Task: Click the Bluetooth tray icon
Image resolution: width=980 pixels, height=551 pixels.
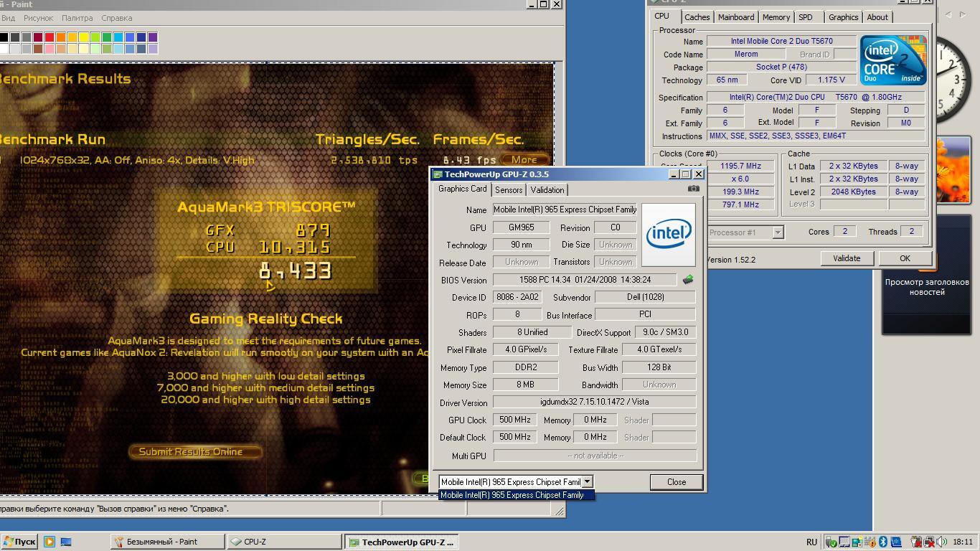Action: (883, 542)
